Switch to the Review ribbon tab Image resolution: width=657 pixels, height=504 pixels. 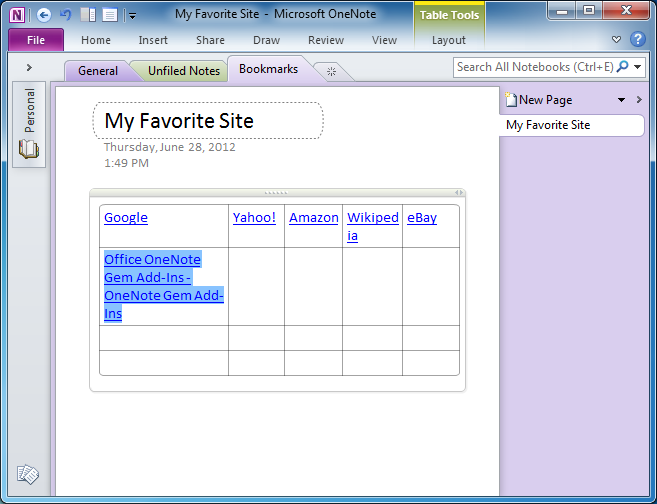pos(326,40)
